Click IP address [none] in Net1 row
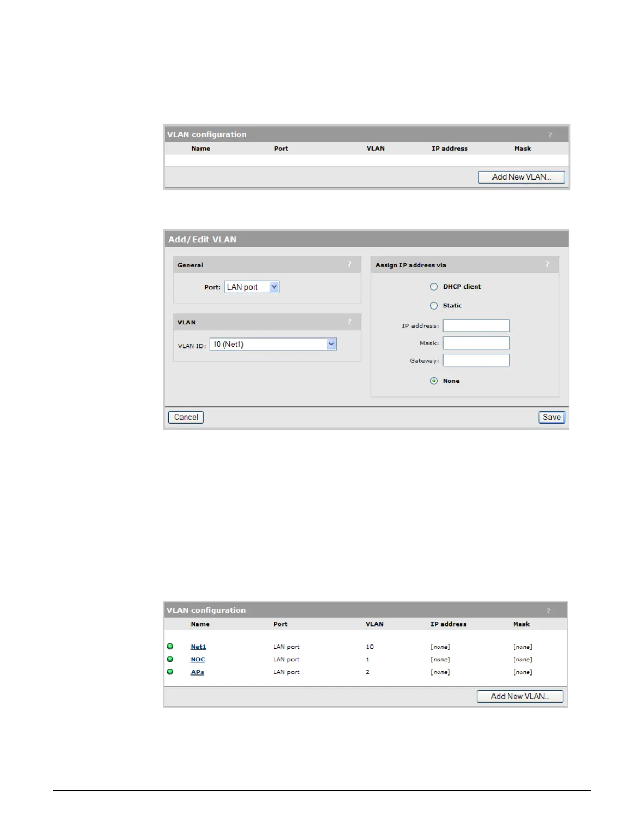 point(440,647)
